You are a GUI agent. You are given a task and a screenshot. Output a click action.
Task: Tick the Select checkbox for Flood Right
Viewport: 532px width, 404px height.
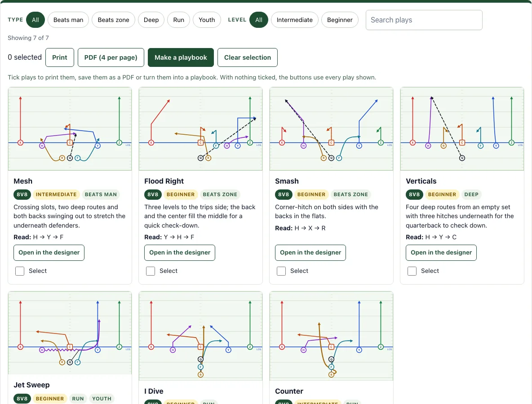tap(151, 271)
